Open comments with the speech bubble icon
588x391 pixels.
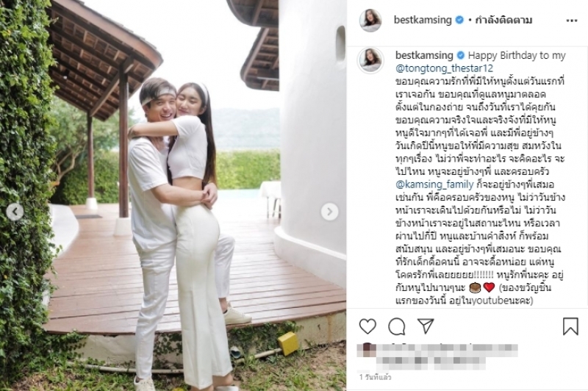tap(397, 326)
